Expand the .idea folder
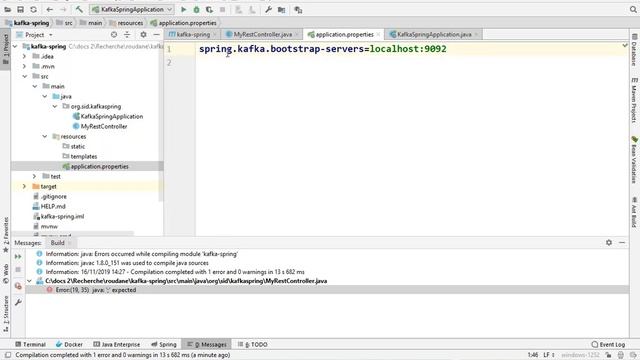Image resolution: width=640 pixels, height=360 pixels. click(24, 56)
